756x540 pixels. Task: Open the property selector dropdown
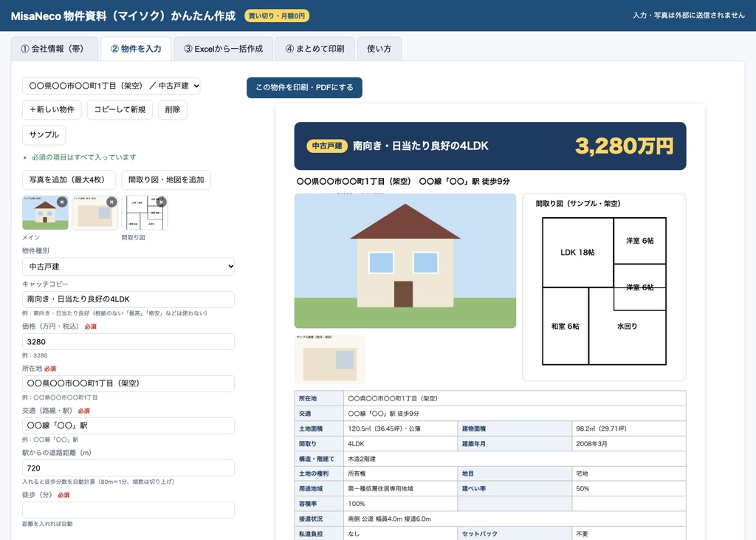click(x=111, y=86)
